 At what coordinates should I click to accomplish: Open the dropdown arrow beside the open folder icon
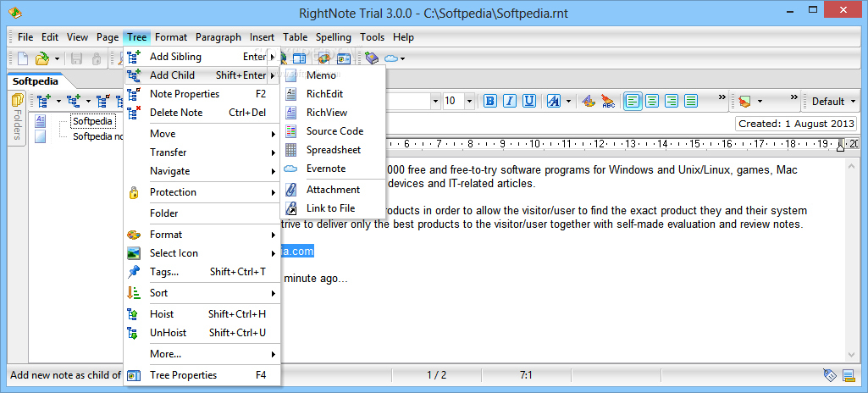coord(57,58)
